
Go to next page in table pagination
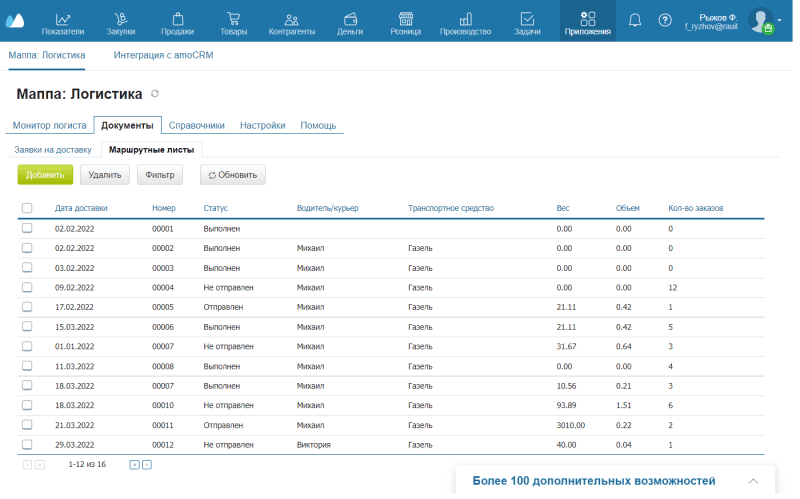134,465
